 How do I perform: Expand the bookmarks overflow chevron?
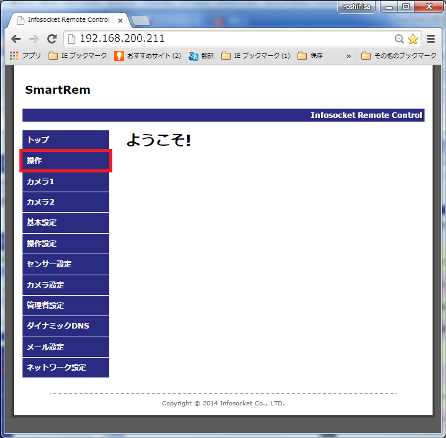click(x=349, y=56)
